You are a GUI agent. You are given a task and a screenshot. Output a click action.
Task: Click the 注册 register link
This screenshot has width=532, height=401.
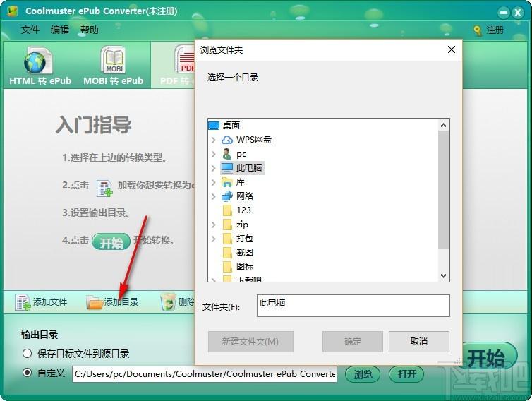pyautogui.click(x=495, y=30)
